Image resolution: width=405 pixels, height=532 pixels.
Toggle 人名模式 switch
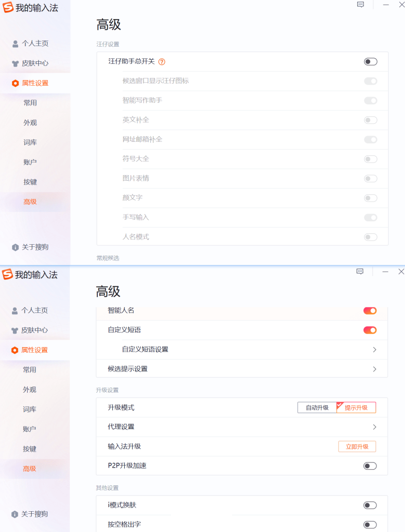tap(370, 237)
